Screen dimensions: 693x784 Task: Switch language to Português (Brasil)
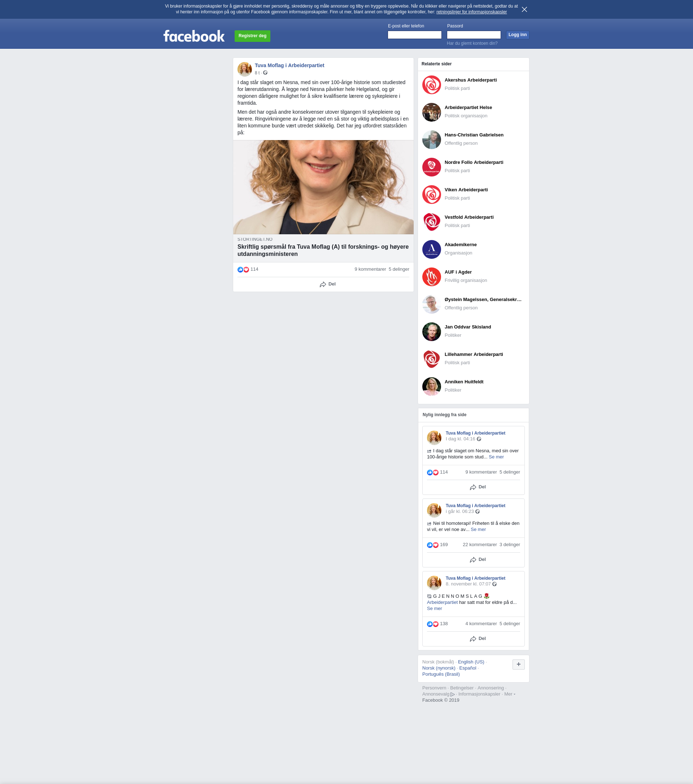[x=441, y=674]
